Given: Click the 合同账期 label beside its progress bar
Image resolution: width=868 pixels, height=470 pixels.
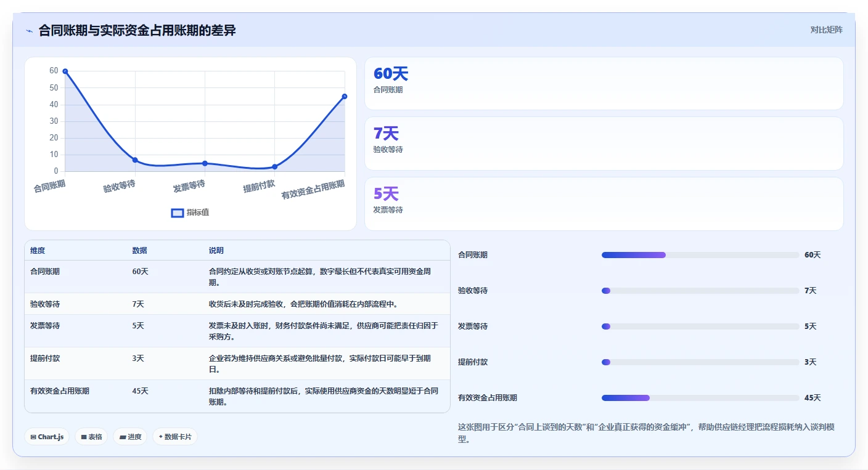Looking at the screenshot, I should (473, 255).
